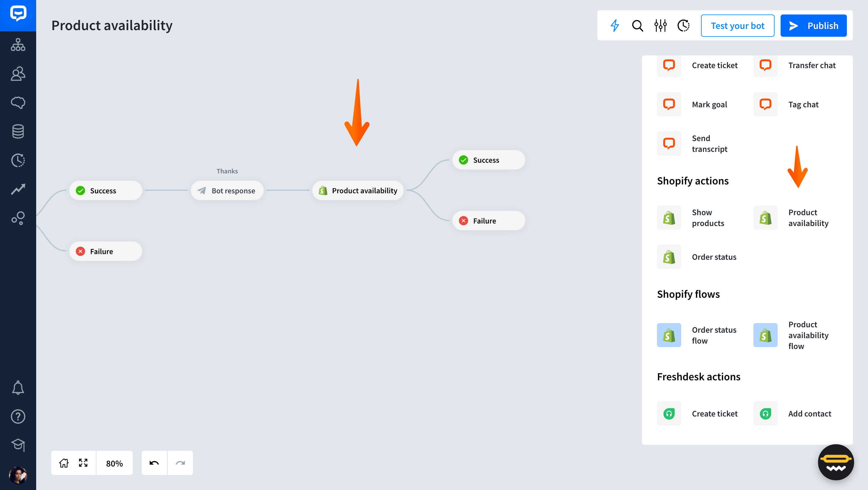
Task: Select Freshdesk Create ticket action
Action: [697, 413]
